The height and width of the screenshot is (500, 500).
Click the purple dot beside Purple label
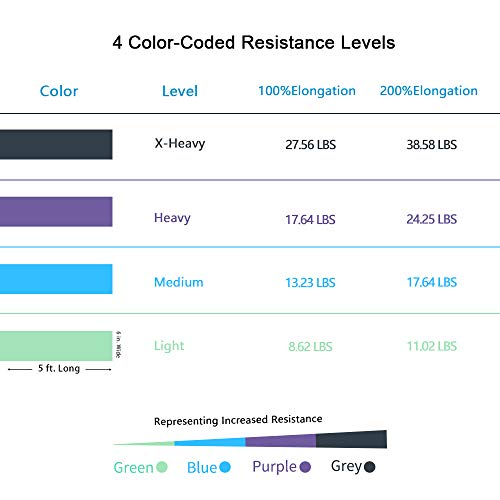305,467
